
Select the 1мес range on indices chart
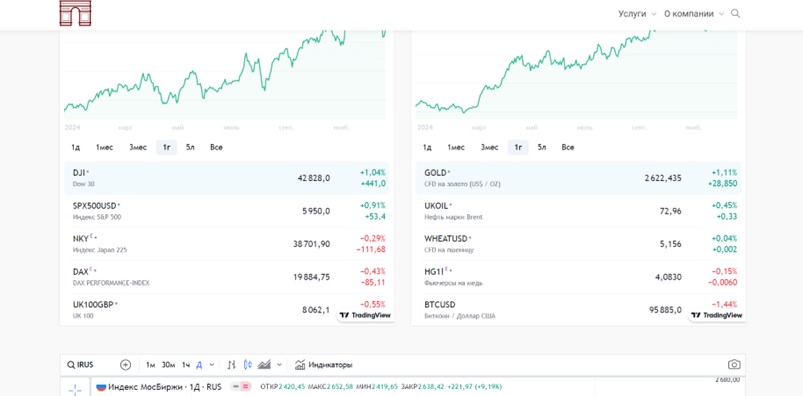click(x=104, y=148)
